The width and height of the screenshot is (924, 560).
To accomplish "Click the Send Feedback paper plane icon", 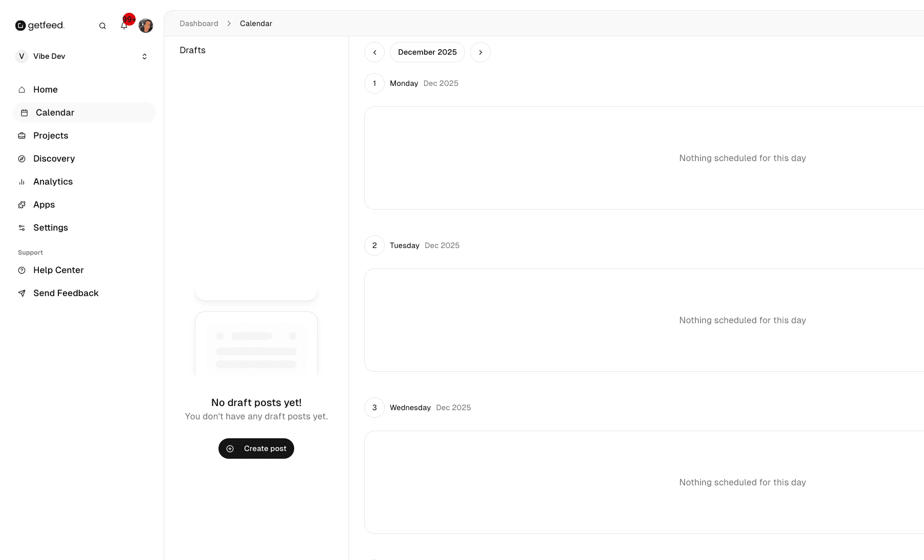I will [21, 293].
